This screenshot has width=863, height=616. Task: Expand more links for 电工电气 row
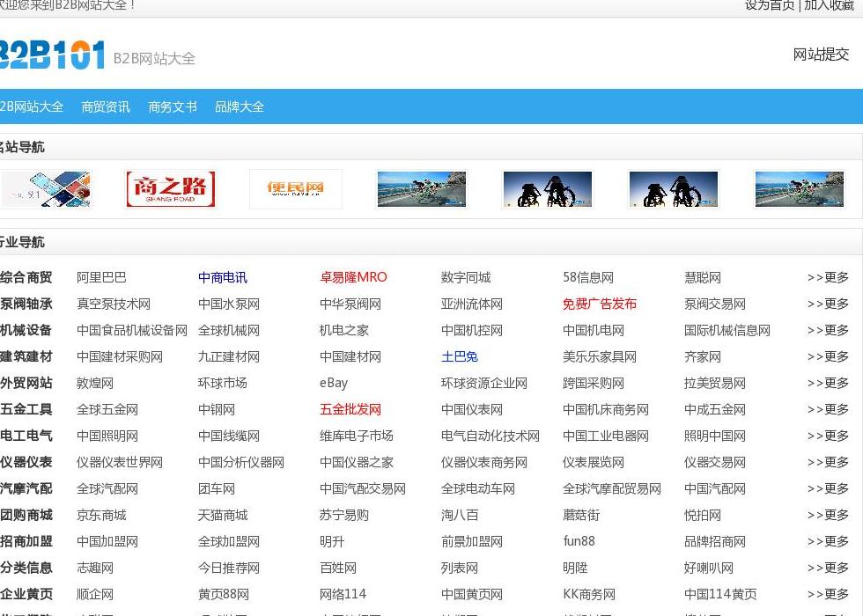(x=828, y=436)
